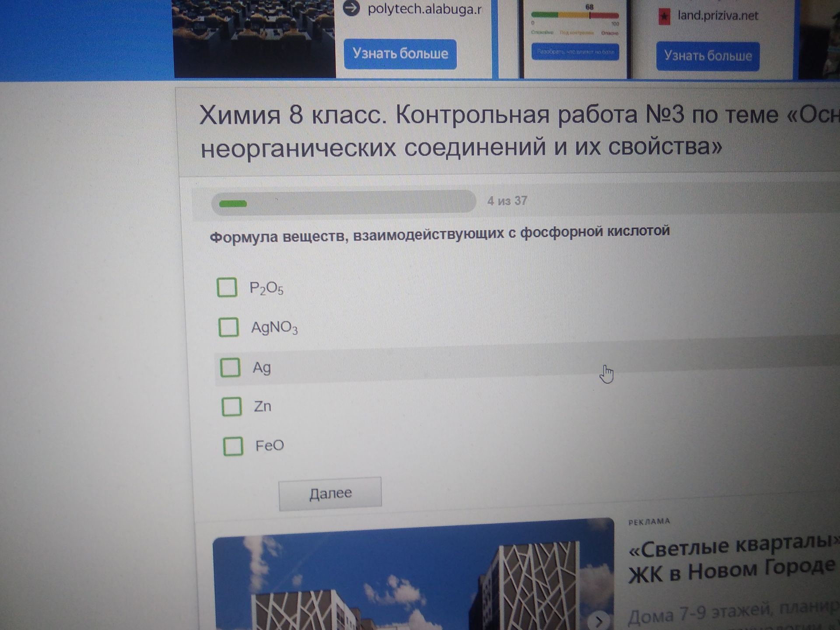Mark the FeO answer checkbox
This screenshot has height=630, width=840.
(x=233, y=446)
